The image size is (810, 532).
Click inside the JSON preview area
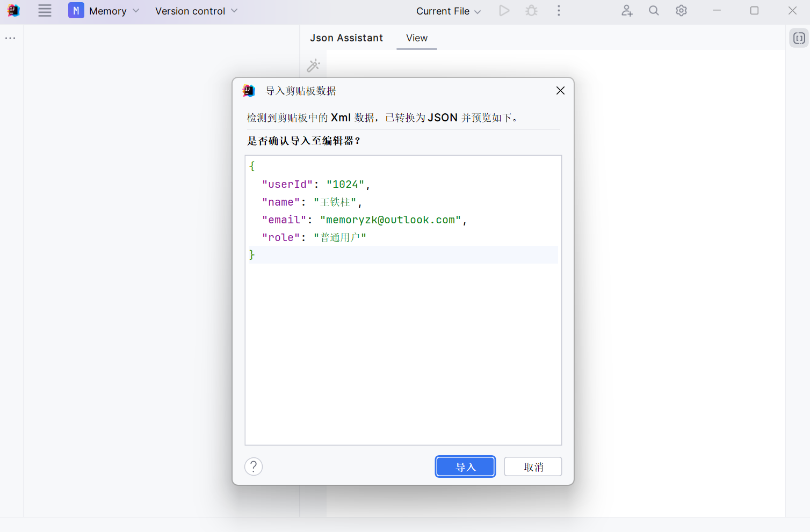click(403, 322)
